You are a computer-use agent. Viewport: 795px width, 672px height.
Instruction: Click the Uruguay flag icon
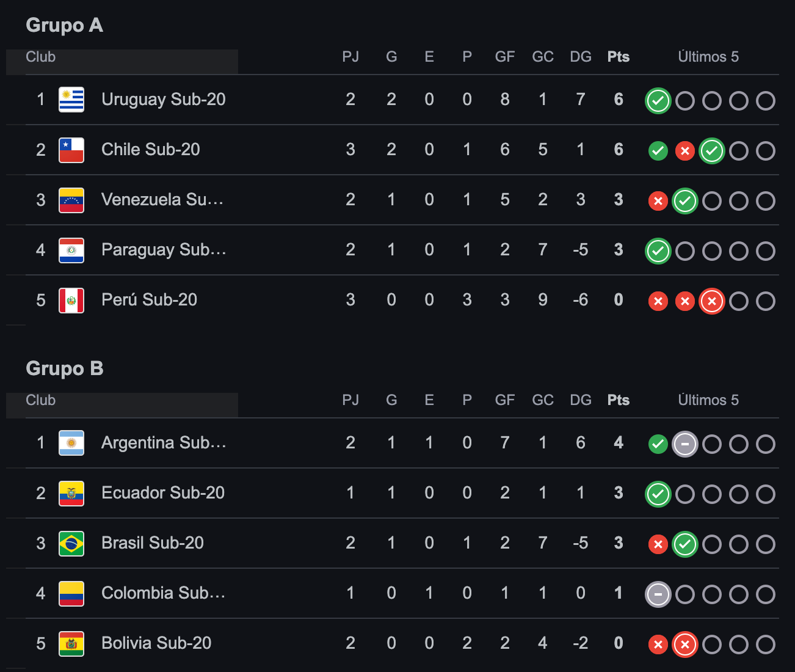coord(71,100)
